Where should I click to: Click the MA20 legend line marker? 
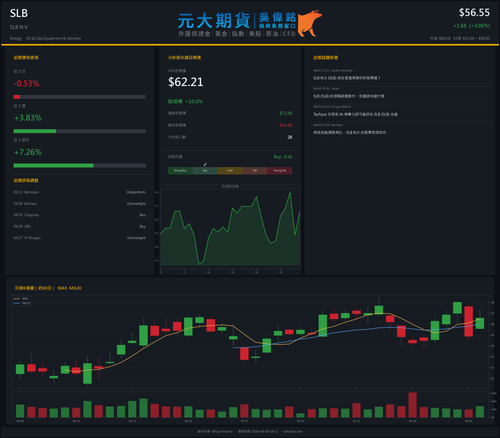point(17,303)
